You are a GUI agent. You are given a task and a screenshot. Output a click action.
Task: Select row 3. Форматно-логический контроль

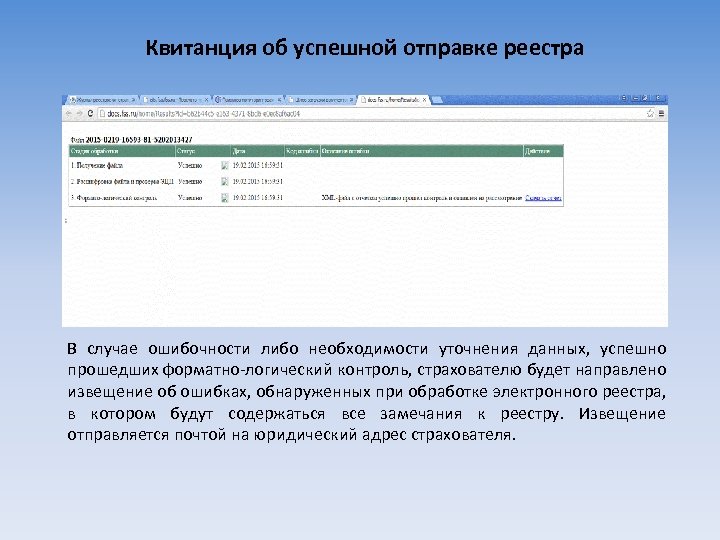316,198
